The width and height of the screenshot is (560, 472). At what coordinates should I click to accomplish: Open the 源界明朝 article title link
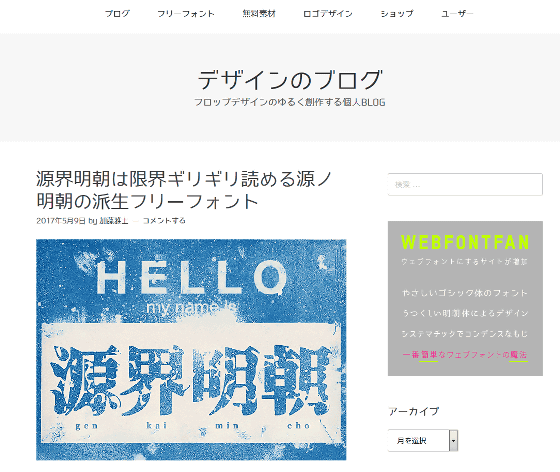click(184, 190)
